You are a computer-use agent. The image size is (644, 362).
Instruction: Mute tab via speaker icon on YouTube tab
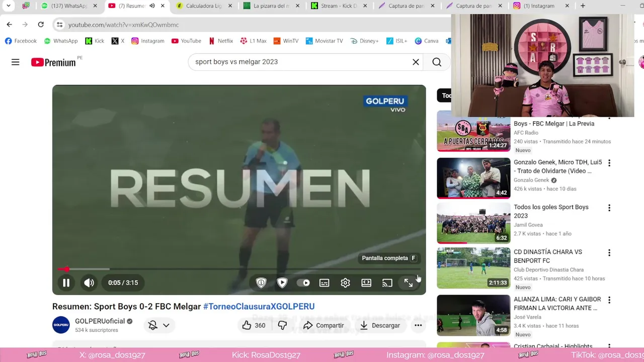coord(152,6)
